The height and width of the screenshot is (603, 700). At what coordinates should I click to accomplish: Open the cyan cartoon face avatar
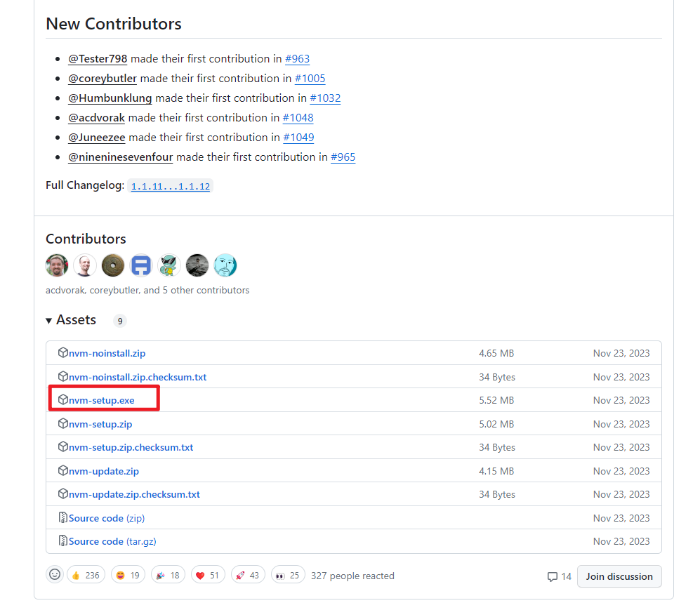(x=225, y=265)
